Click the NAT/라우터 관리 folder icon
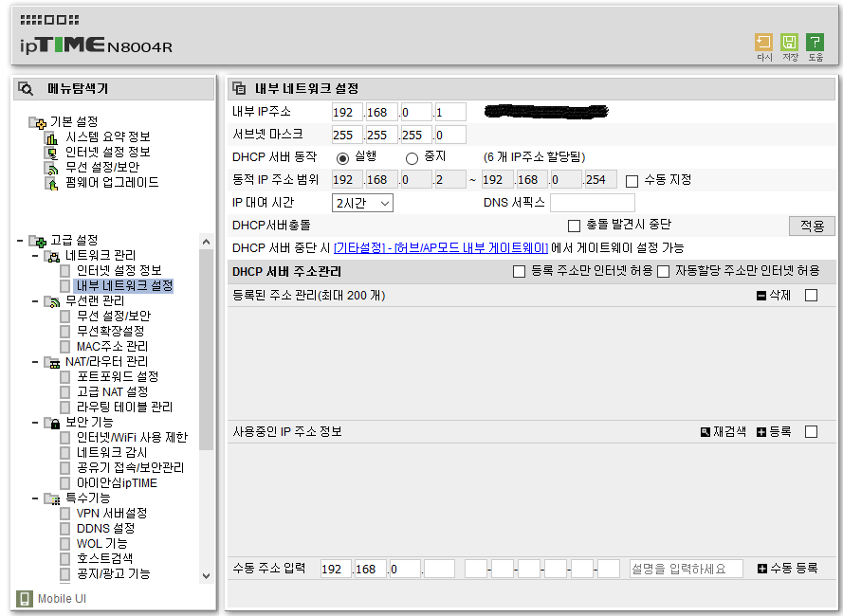Viewport: 843px width, 616px height. (51, 363)
